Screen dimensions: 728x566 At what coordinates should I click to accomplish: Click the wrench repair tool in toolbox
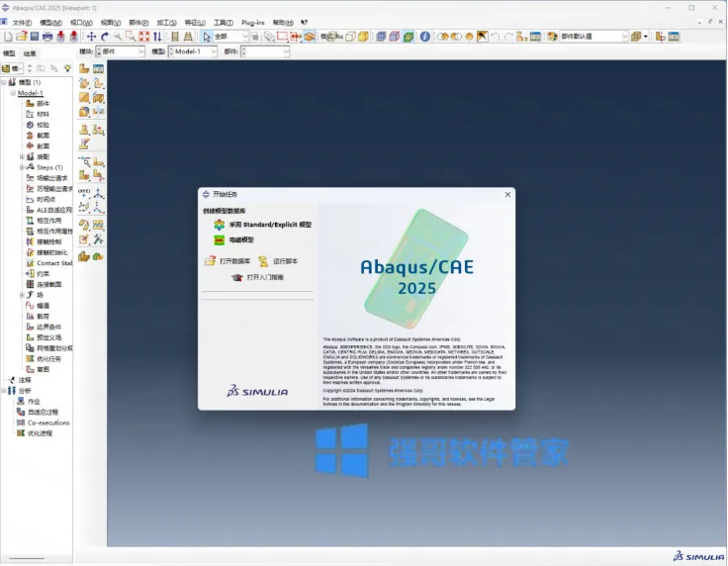[99, 239]
